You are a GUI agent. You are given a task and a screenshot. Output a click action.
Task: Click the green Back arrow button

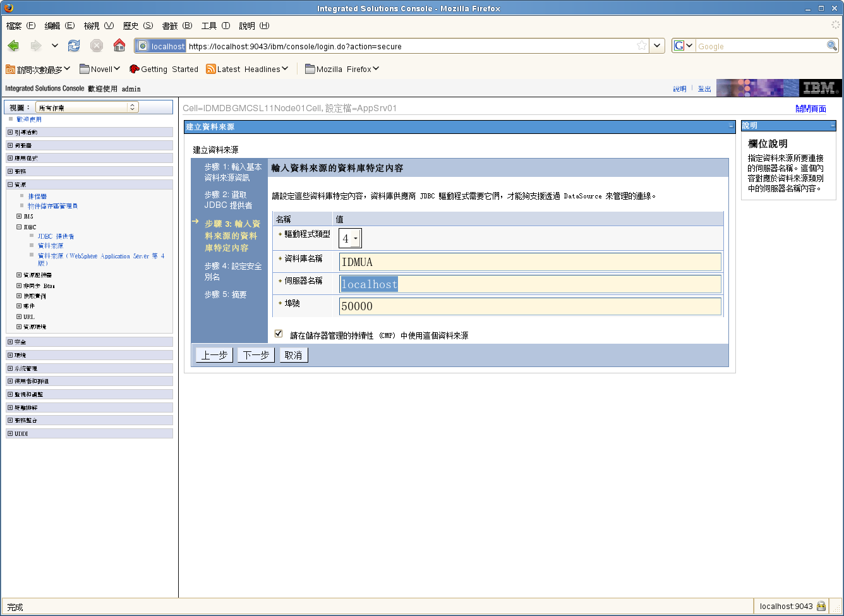[x=13, y=46]
